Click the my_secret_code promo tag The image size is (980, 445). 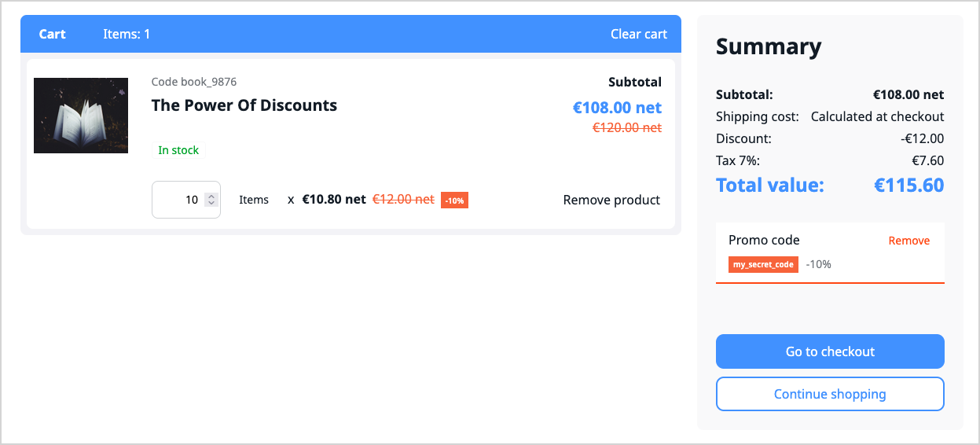pyautogui.click(x=763, y=264)
